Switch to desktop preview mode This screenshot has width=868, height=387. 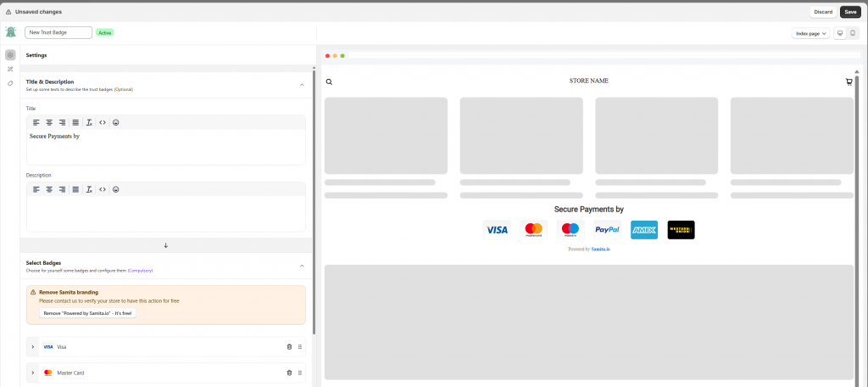840,33
